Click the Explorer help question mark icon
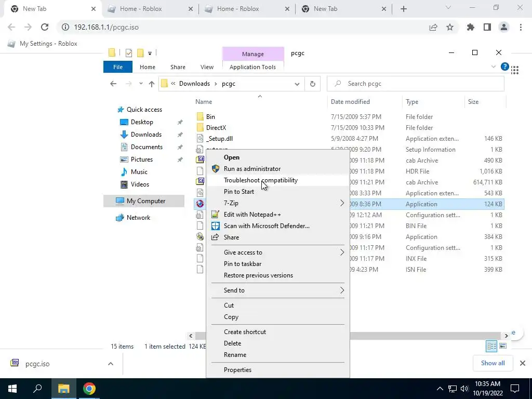The height and width of the screenshot is (399, 532). click(x=504, y=66)
